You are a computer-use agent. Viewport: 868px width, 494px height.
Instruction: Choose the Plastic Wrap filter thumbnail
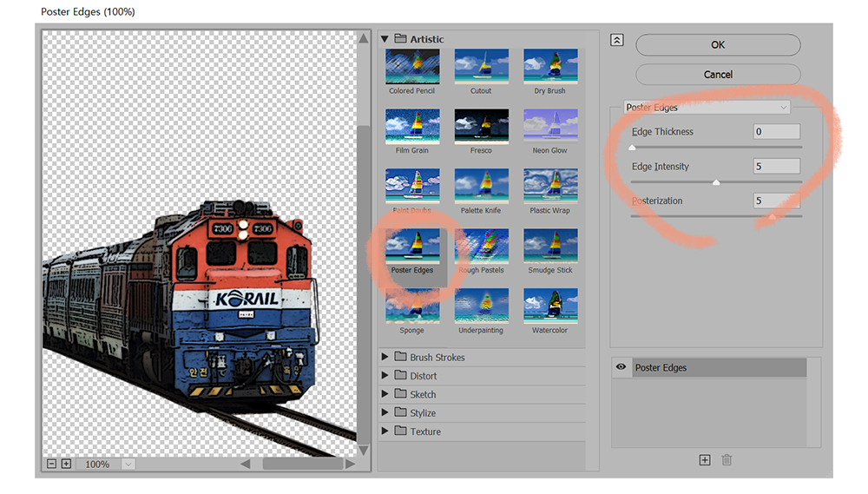[550, 186]
